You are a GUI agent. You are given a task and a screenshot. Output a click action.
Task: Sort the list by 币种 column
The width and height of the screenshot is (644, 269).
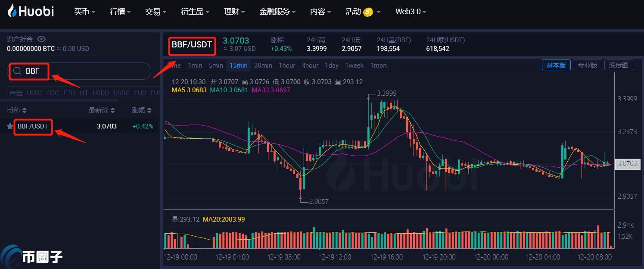coord(17,110)
